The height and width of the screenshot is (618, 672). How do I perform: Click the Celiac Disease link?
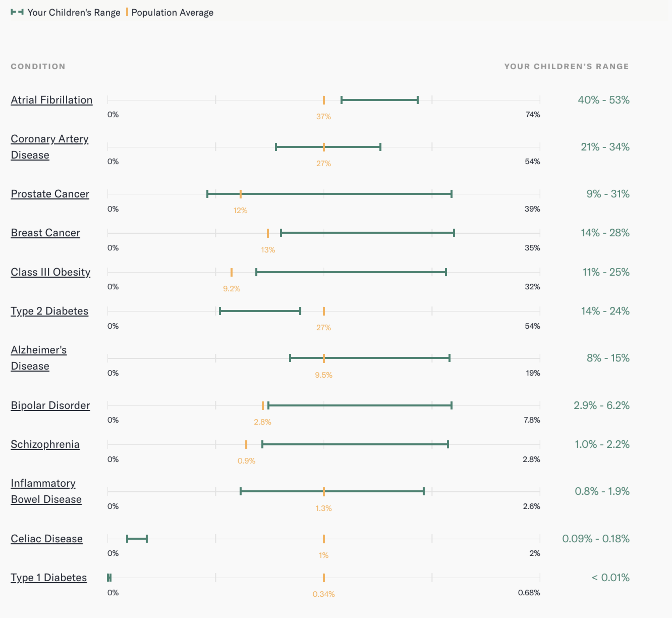tap(46, 539)
